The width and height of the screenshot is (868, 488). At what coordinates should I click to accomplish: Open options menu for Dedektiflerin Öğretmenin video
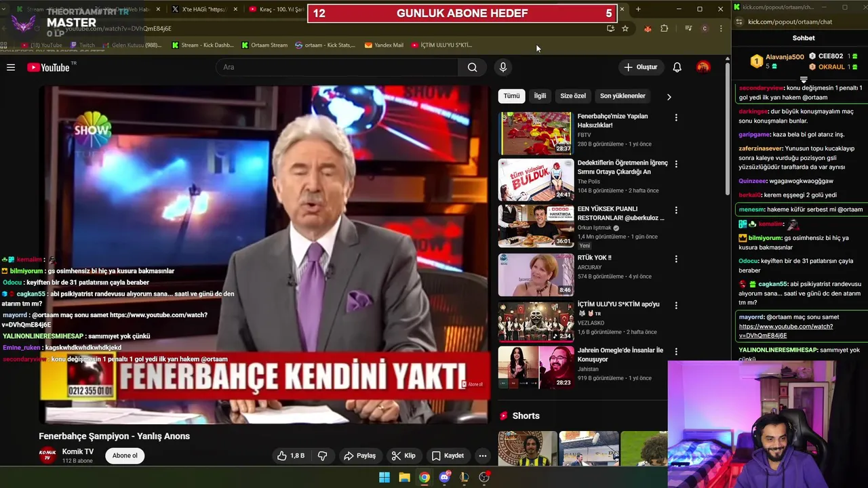(676, 164)
